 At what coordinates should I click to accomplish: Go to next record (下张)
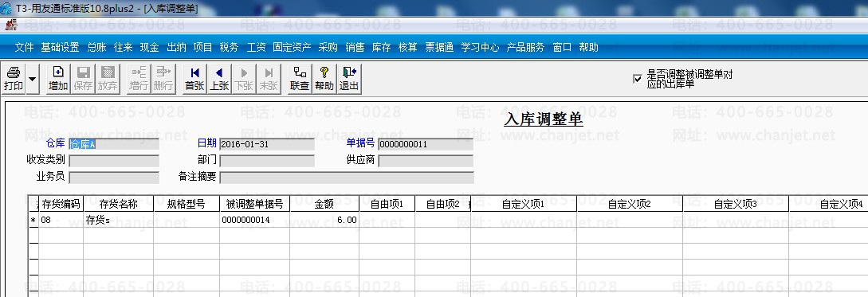[244, 79]
